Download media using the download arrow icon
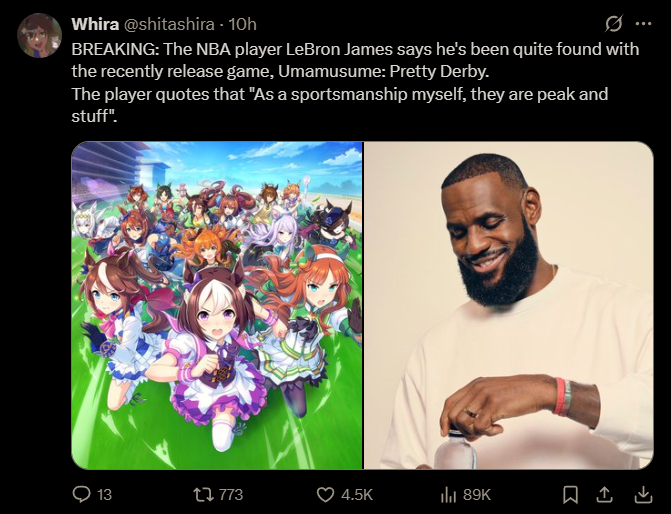Viewport: 671px width, 514px height. (x=643, y=495)
